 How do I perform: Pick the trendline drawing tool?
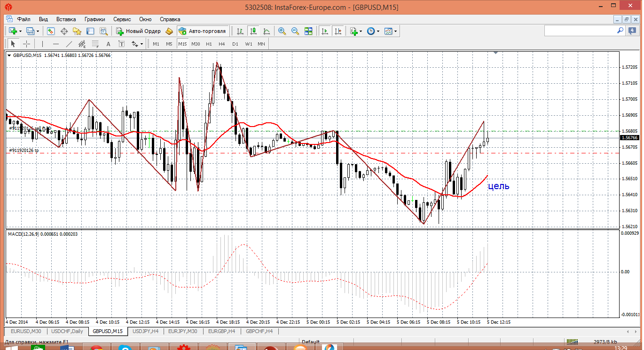tap(69, 44)
